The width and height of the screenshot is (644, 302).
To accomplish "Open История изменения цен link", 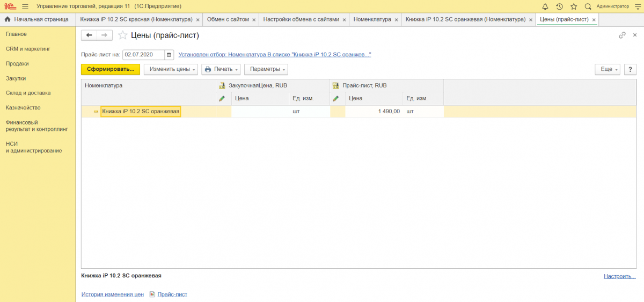I will tap(112, 294).
